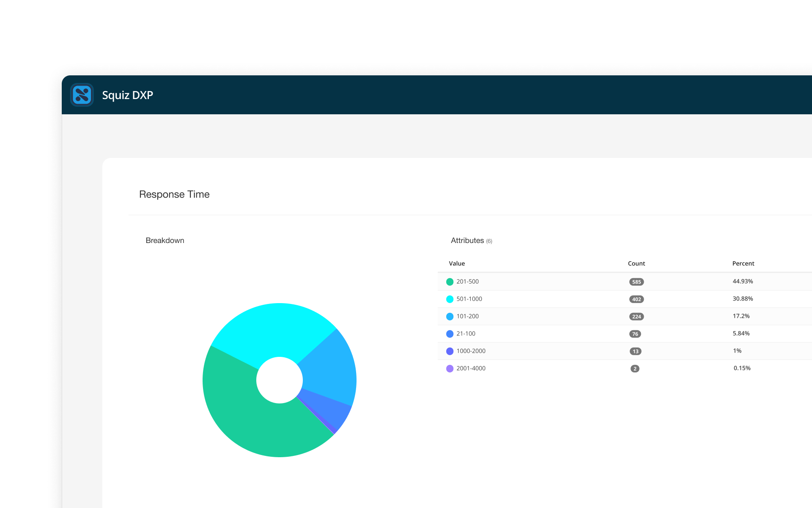This screenshot has height=508, width=812.
Task: Click the purple 2001-4000 legend dot
Action: (450, 369)
